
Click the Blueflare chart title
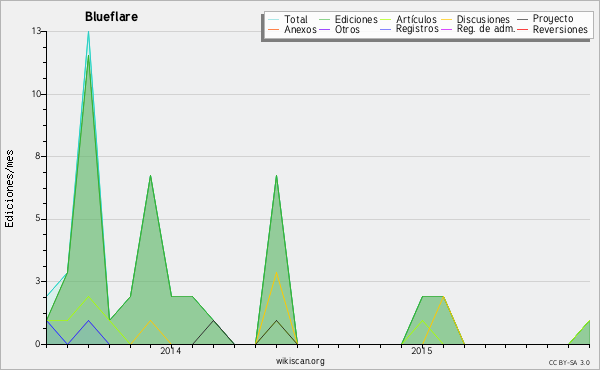[111, 17]
